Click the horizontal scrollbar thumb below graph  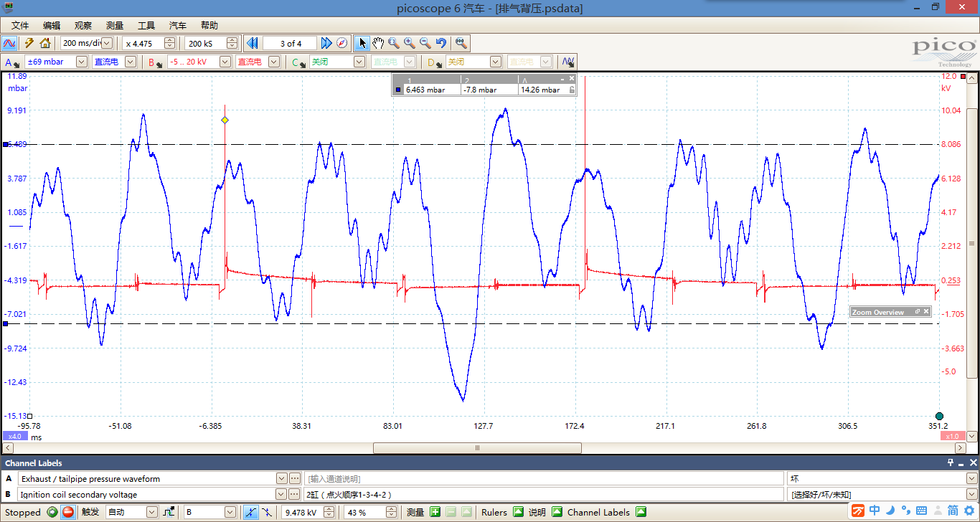point(477,447)
